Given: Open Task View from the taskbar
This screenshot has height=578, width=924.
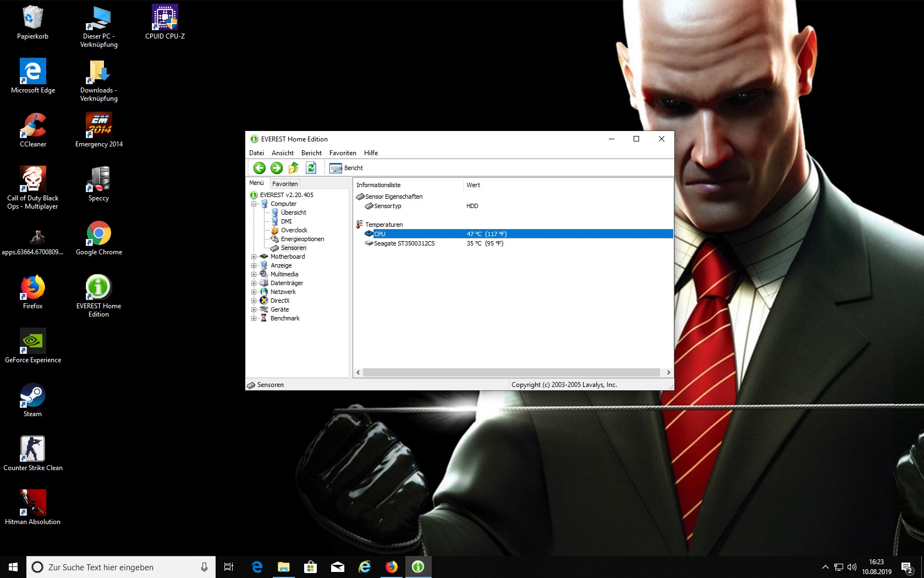Looking at the screenshot, I should click(229, 567).
